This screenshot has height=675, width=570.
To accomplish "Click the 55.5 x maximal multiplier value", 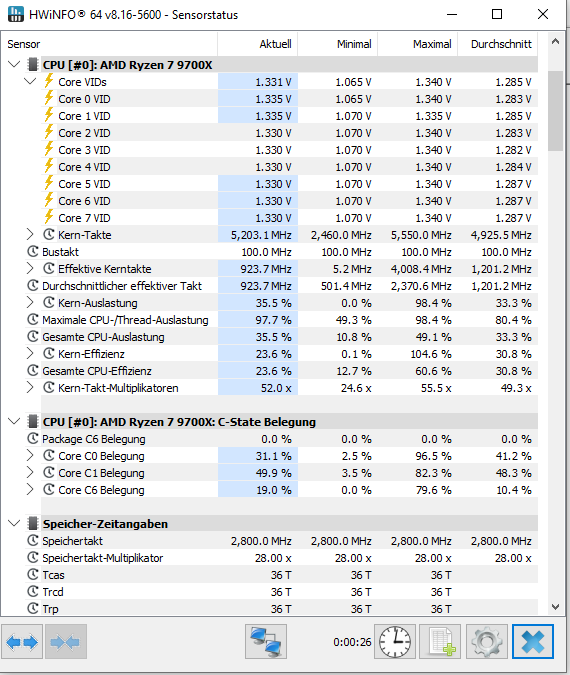I will click(436, 388).
